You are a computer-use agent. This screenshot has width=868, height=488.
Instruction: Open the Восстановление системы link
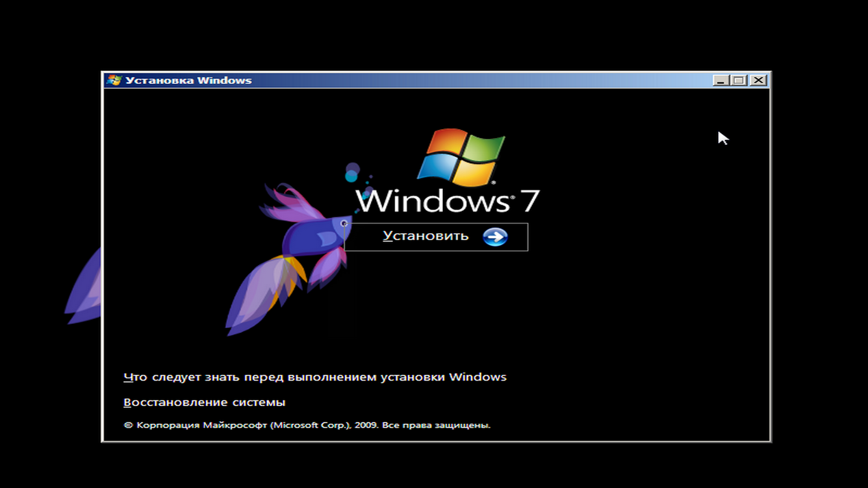(205, 402)
